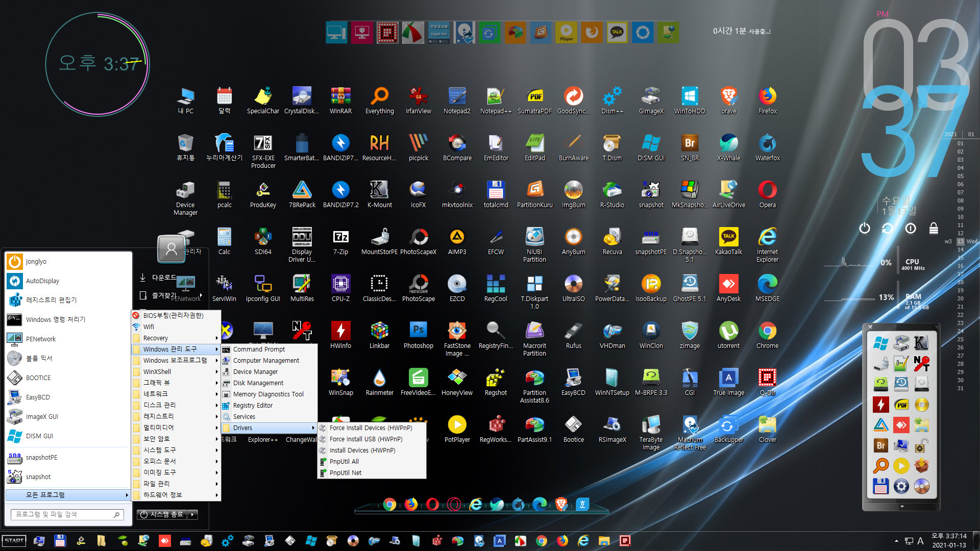This screenshot has width=980, height=551.
Task: Expand the 멀티미디어 submenu
Action: click(x=176, y=428)
